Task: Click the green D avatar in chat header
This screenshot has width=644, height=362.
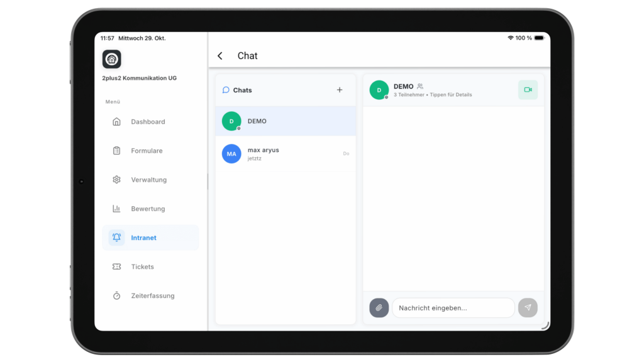Action: [x=379, y=90]
